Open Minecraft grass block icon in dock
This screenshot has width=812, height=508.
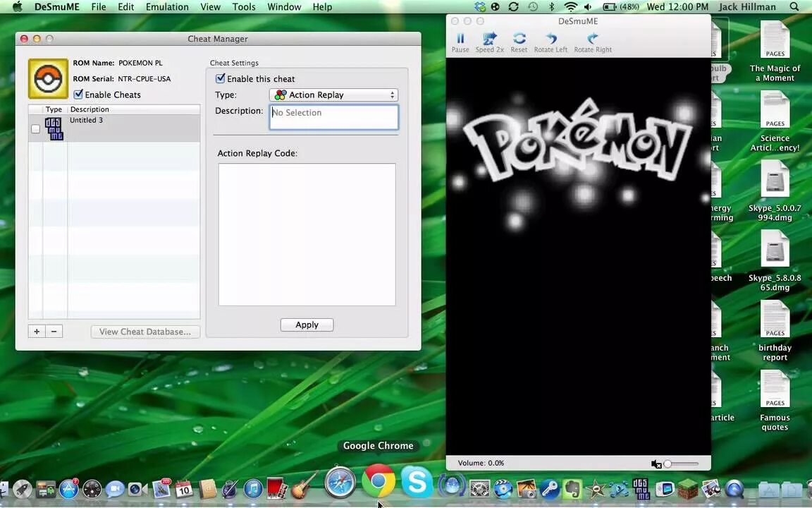(x=688, y=489)
